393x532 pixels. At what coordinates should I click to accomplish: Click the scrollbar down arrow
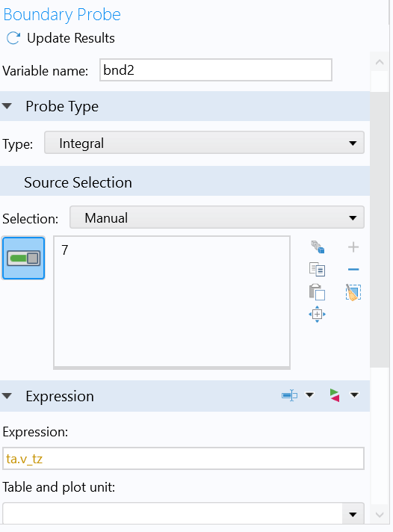380,515
